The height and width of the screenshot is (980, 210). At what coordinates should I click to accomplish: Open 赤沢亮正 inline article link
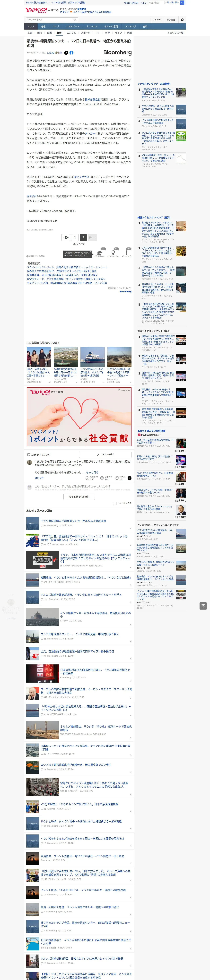[32, 196]
